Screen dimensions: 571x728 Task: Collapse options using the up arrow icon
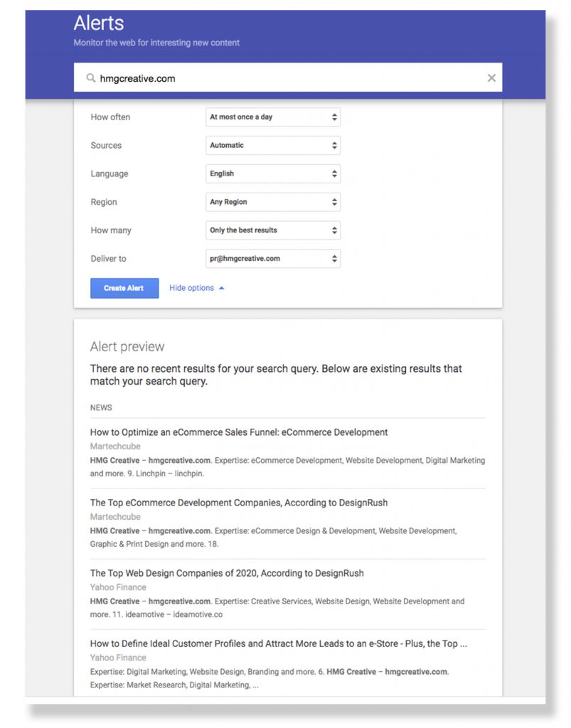click(x=221, y=289)
